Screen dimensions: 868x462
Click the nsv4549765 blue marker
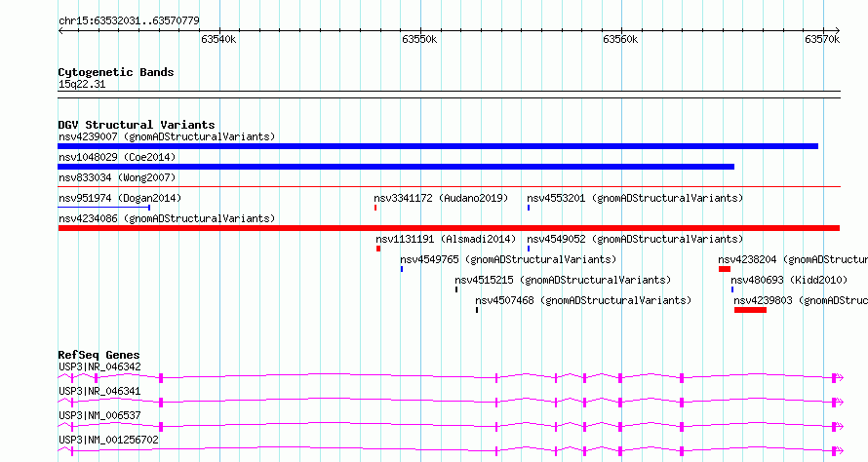402,269
